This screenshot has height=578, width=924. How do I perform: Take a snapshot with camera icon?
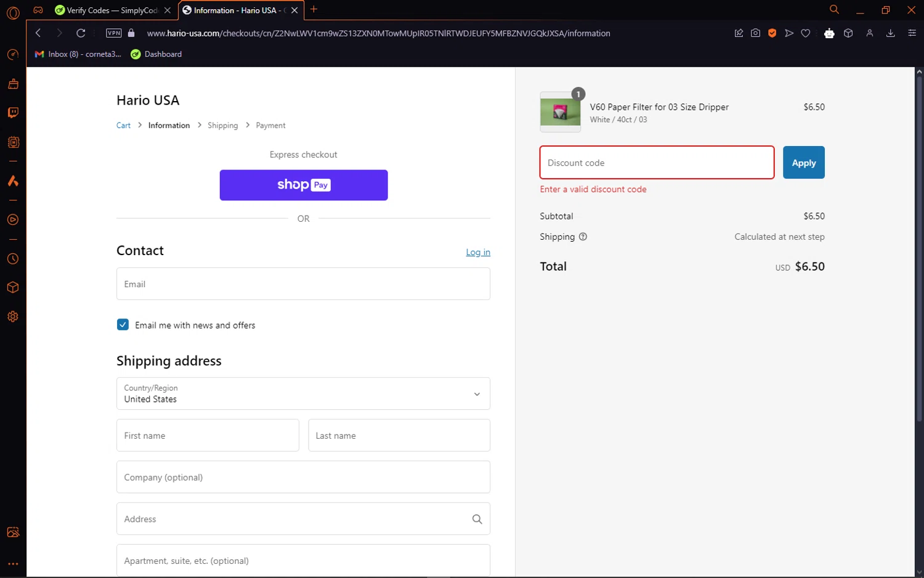tap(755, 33)
